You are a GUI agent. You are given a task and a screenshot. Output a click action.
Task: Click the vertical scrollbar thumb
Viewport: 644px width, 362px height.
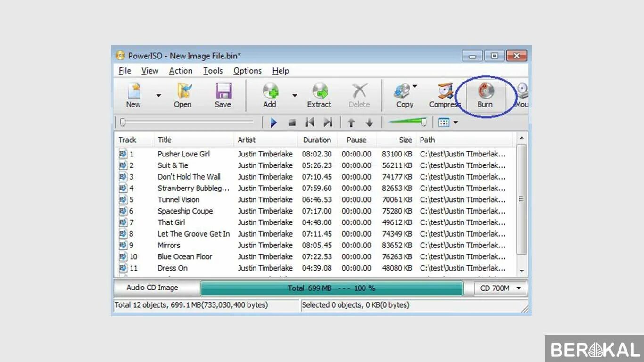click(521, 199)
